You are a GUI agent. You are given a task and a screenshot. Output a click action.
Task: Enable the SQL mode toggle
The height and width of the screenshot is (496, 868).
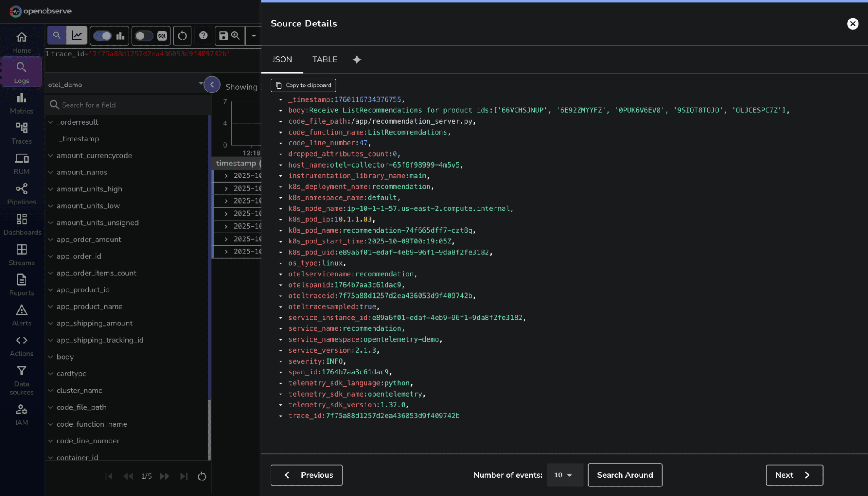pyautogui.click(x=145, y=36)
